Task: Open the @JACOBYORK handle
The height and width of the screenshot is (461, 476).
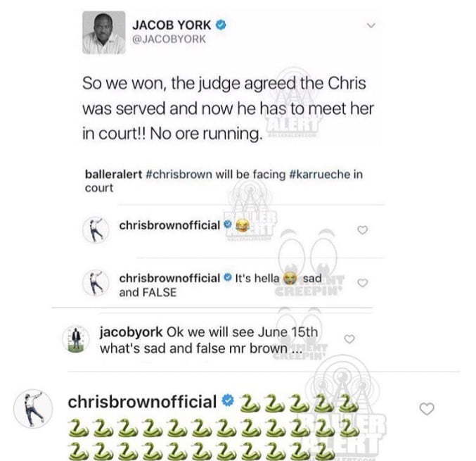Action: (x=169, y=39)
